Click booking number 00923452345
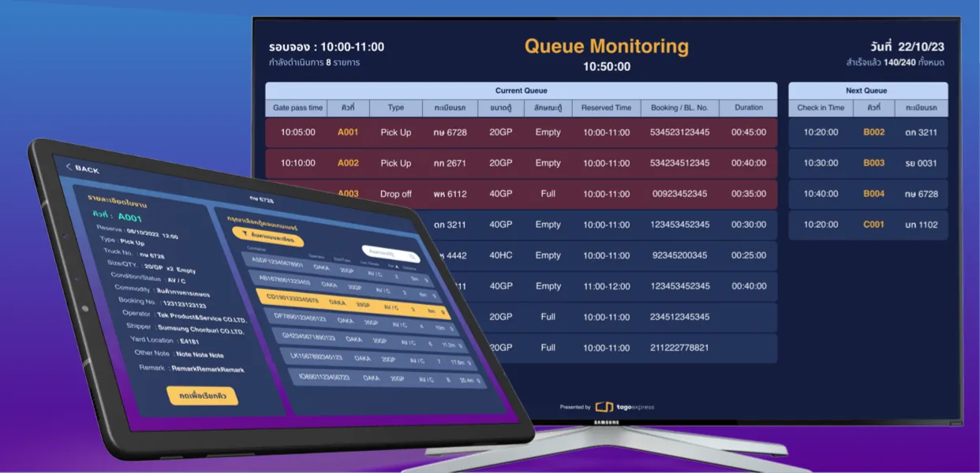This screenshot has height=473, width=980. (679, 194)
